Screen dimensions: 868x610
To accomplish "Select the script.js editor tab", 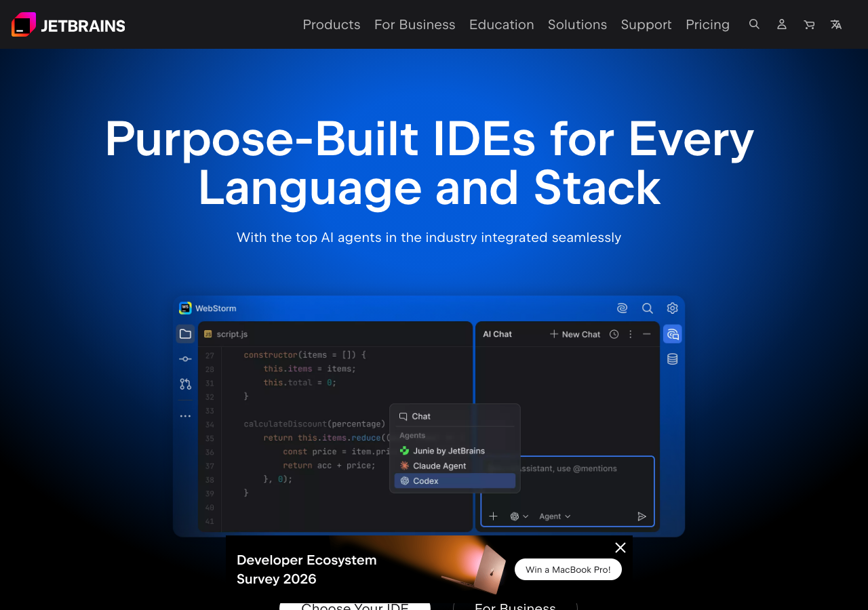I will [226, 334].
